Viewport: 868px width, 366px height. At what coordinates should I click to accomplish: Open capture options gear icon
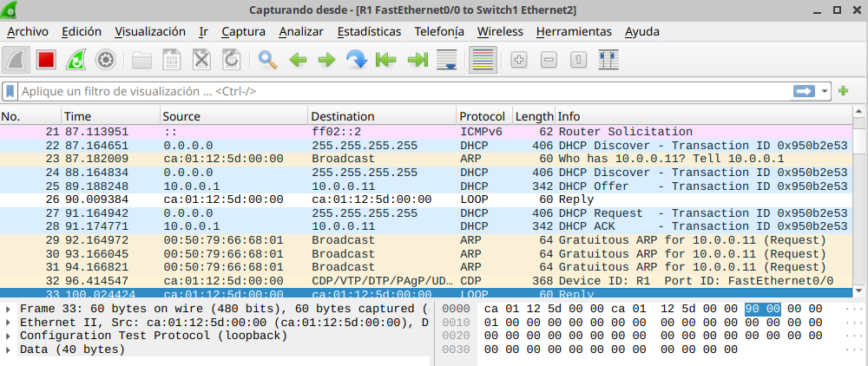click(105, 60)
